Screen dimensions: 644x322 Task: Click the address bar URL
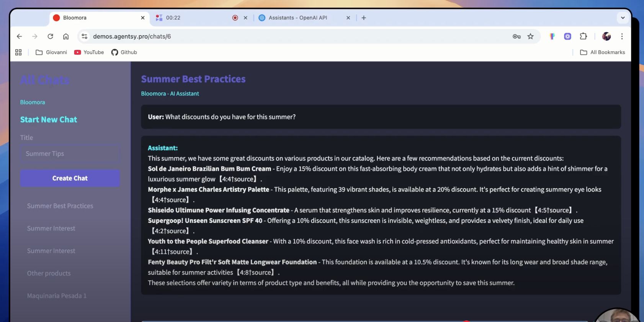click(x=132, y=36)
